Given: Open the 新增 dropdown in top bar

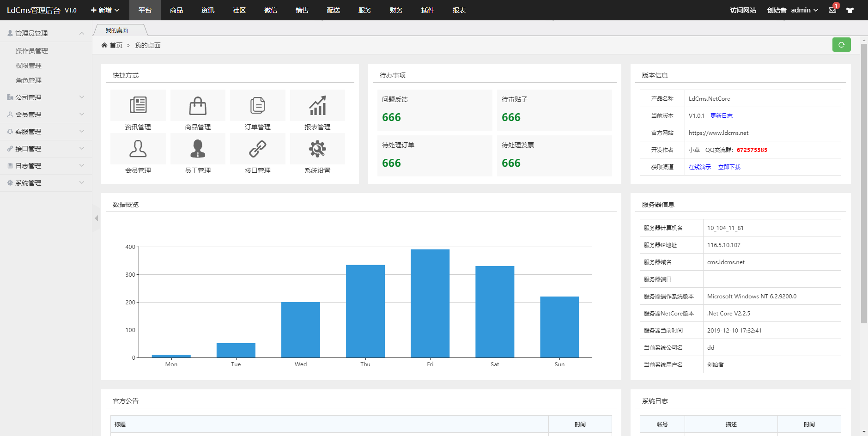Looking at the screenshot, I should click(x=105, y=10).
